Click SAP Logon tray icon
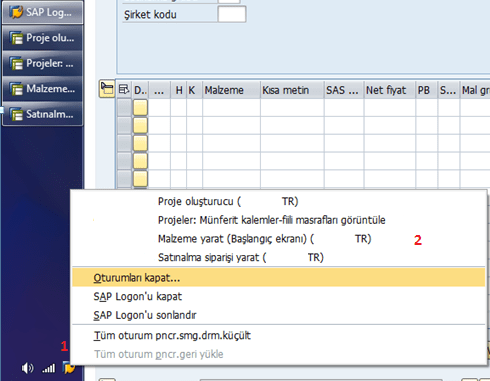Viewport: 490px width, 381px height. pyautogui.click(x=68, y=368)
